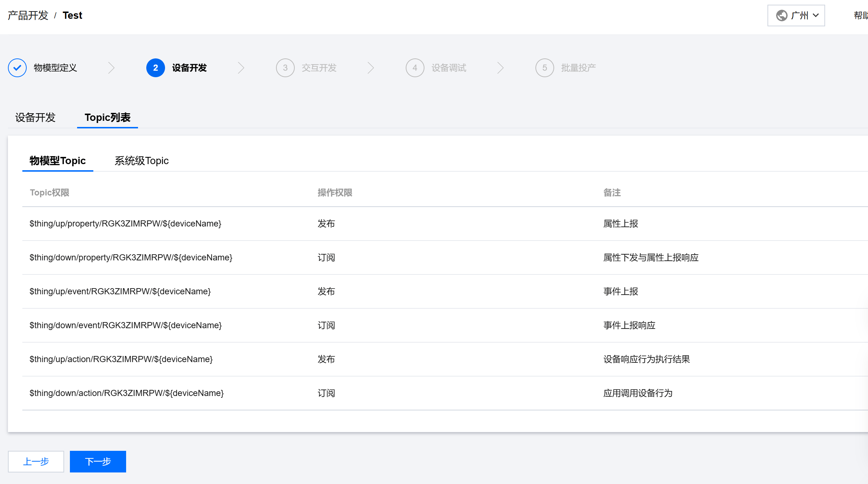Image resolution: width=868 pixels, height=484 pixels.
Task: Click the completed checkmark step icon
Action: coord(17,68)
